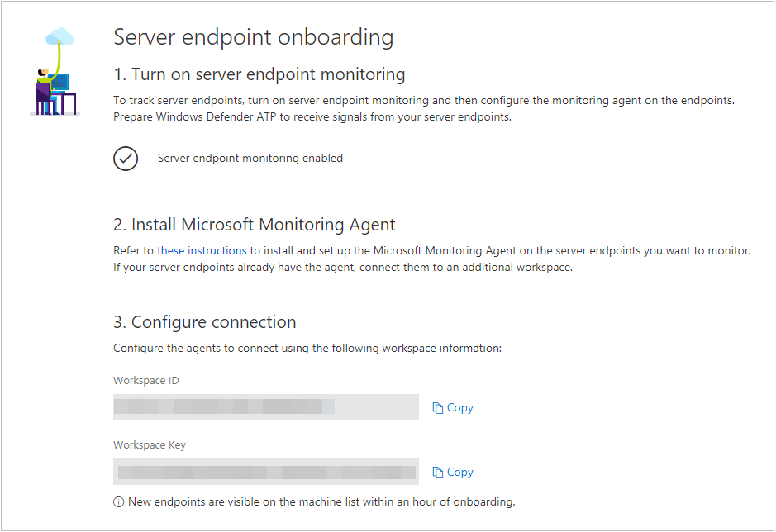
Task: Click the onboarding illustration of person at desk
Action: click(x=55, y=73)
